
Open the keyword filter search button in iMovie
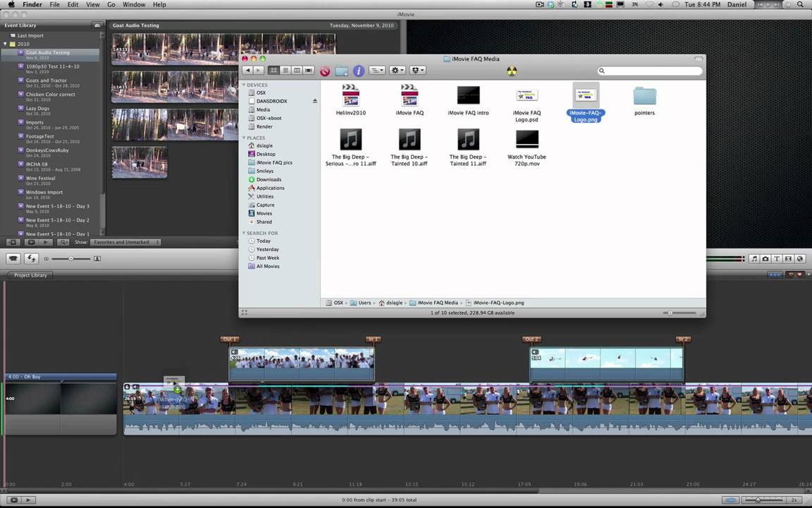(63, 242)
